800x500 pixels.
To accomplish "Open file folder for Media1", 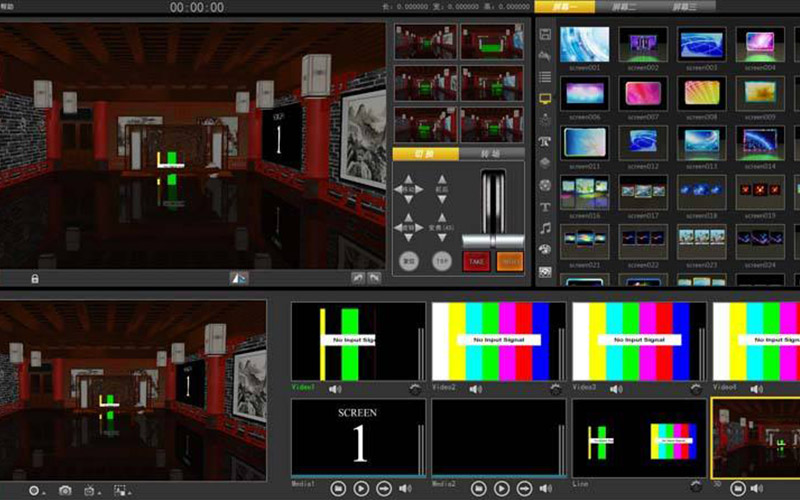I will click(338, 488).
